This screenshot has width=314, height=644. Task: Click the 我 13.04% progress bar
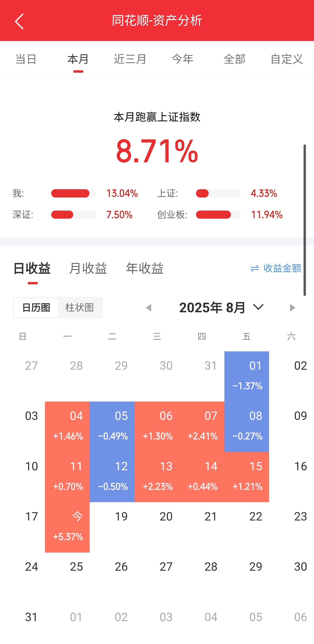(73, 194)
